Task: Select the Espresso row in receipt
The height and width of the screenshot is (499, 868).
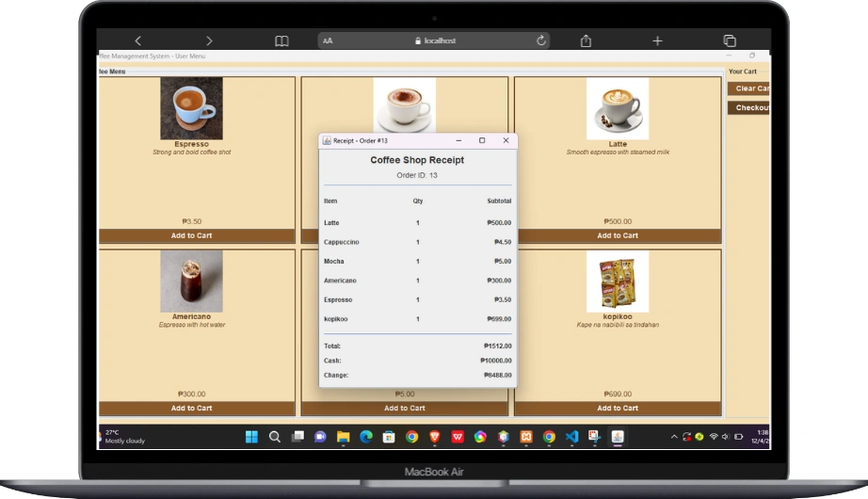Action: coord(417,299)
